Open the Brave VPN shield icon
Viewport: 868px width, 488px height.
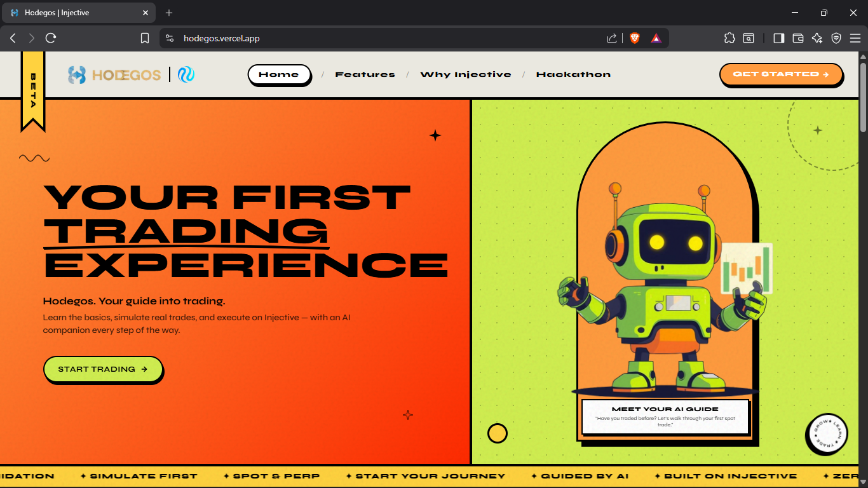836,38
